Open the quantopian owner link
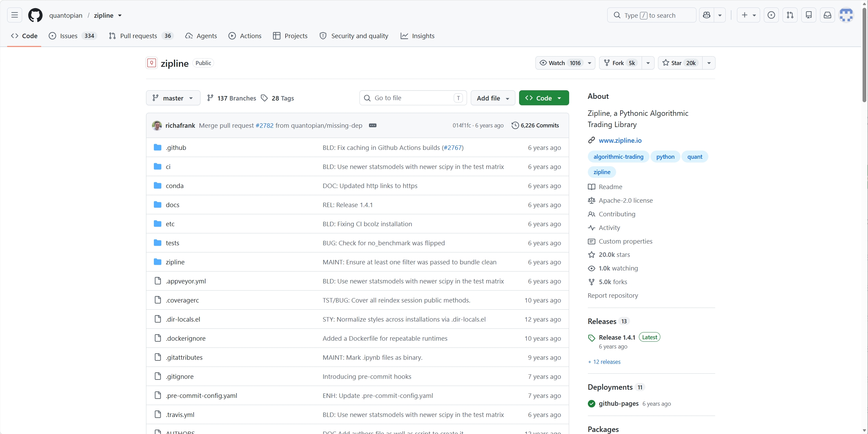 [x=66, y=15]
